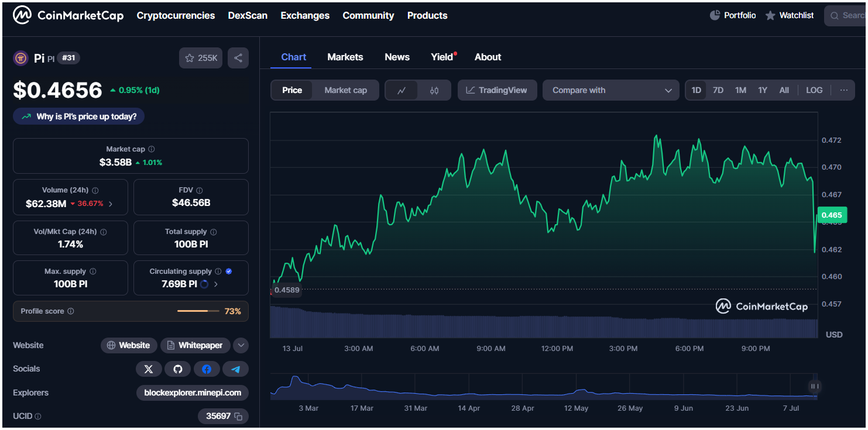Open the Facebook social link
Screen dimensions: 868x430
pos(207,369)
